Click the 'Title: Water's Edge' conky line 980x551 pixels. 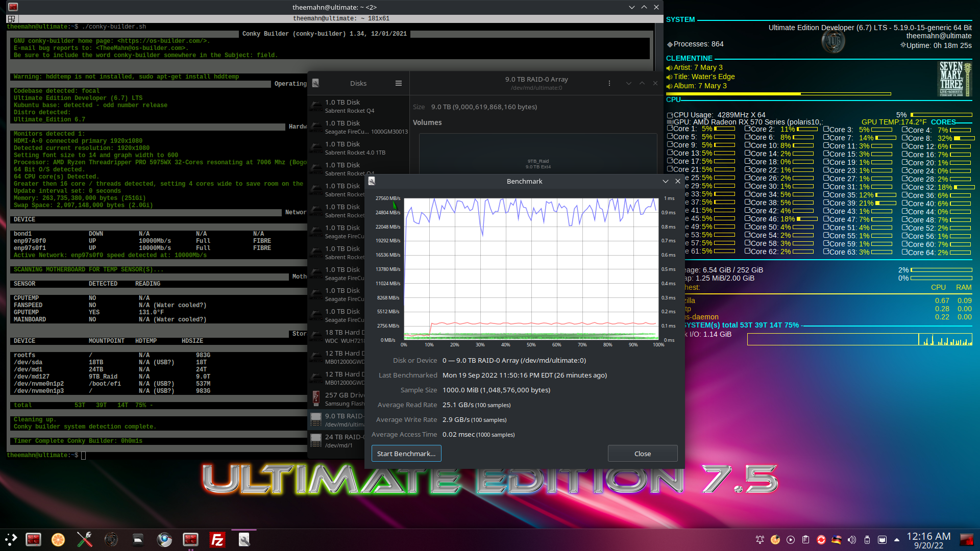pyautogui.click(x=704, y=77)
